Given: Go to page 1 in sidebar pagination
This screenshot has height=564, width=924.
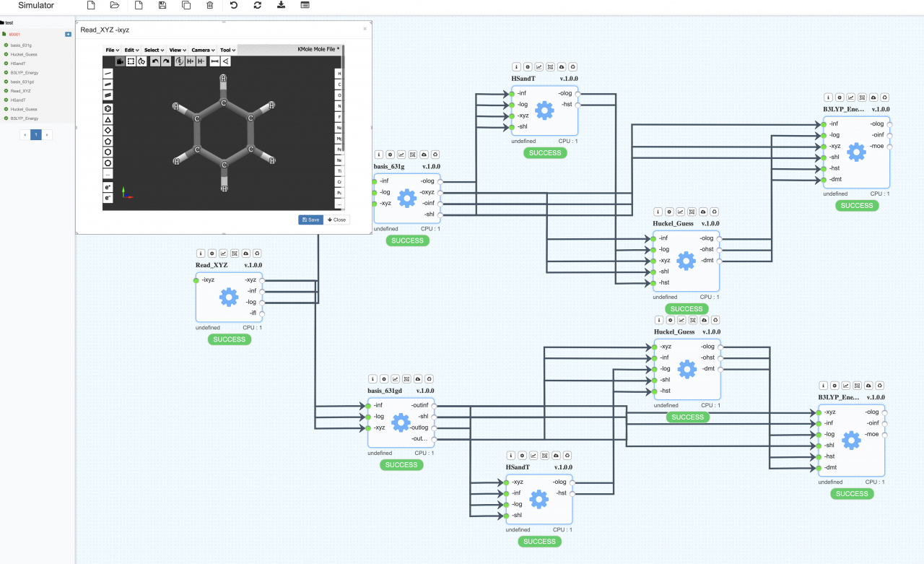Looking at the screenshot, I should point(36,134).
